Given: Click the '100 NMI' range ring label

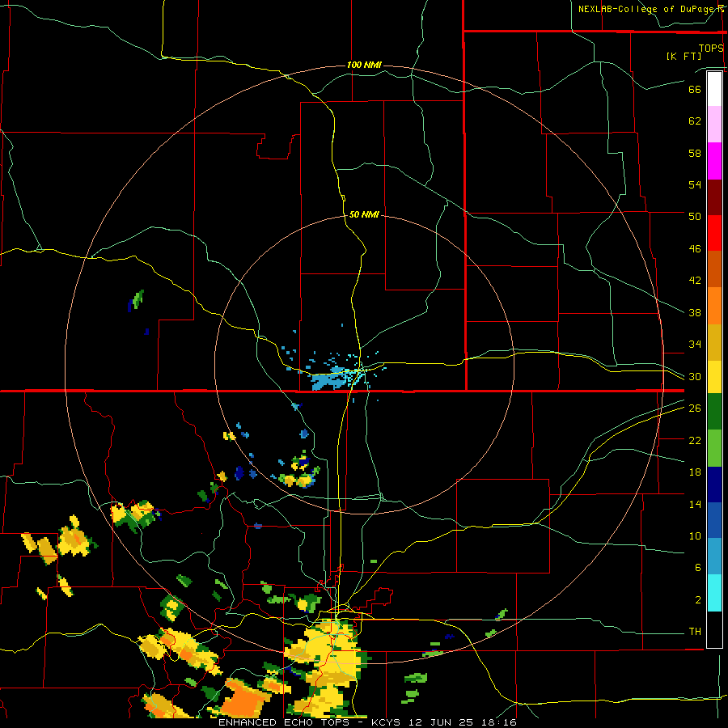Looking at the screenshot, I should coord(364,65).
